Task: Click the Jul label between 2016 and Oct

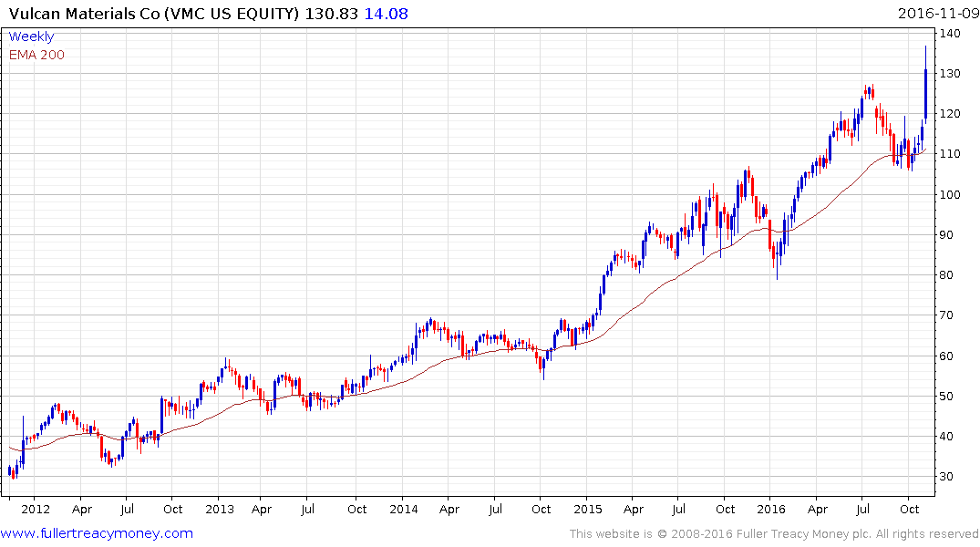Action: (863, 509)
